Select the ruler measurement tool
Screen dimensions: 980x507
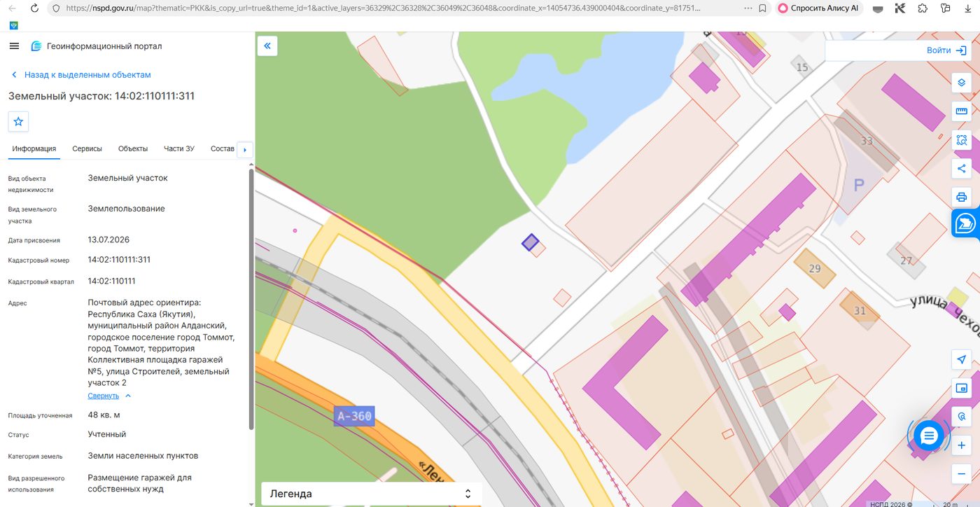(962, 111)
